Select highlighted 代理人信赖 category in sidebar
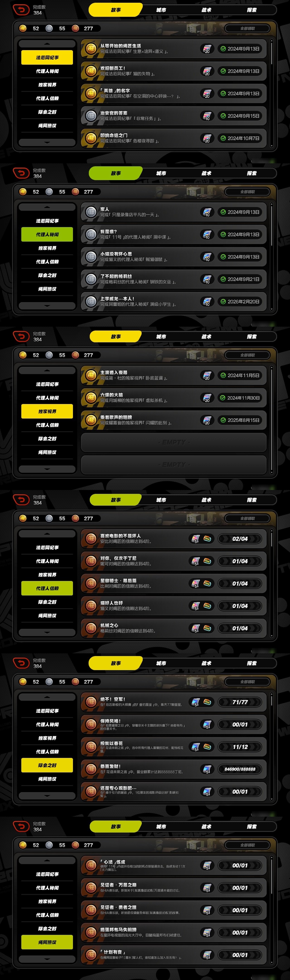The height and width of the screenshot is (980, 290). [x=47, y=588]
